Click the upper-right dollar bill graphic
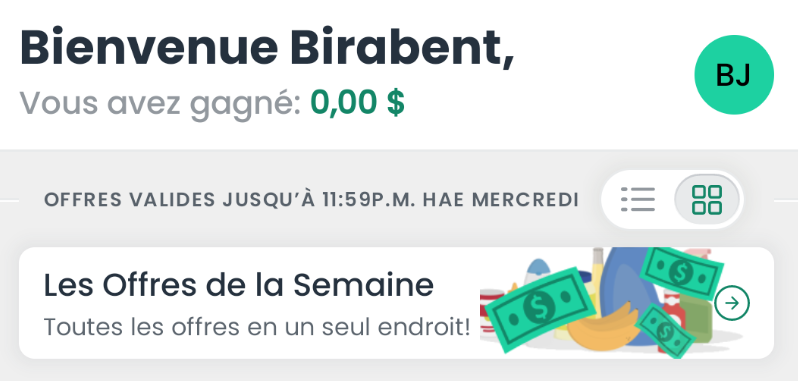This screenshot has height=381, width=798. tap(681, 272)
